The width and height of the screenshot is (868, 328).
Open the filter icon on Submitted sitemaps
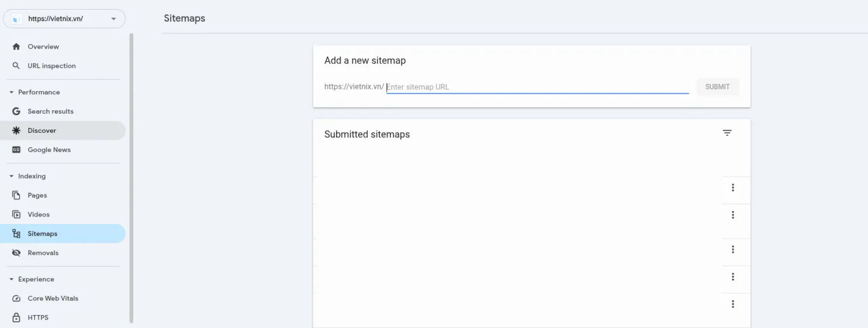727,132
